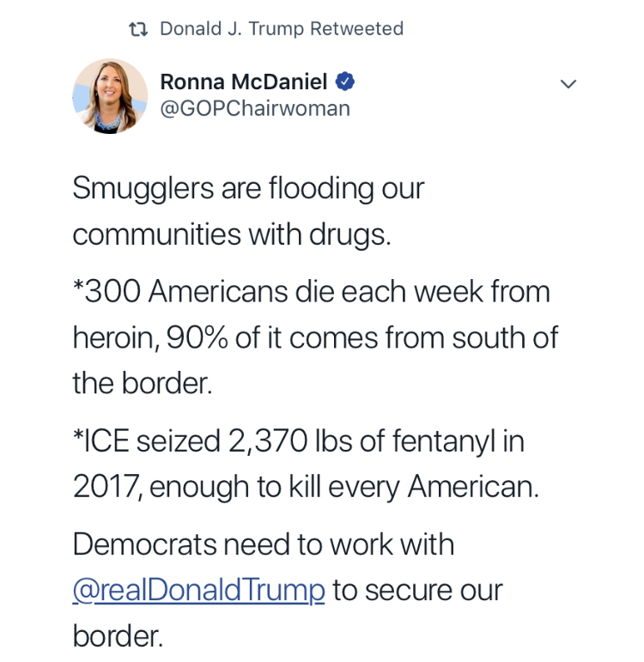The width and height of the screenshot is (644, 662).
Task: Click the "Democrats need to work with" line
Action: [x=263, y=544]
